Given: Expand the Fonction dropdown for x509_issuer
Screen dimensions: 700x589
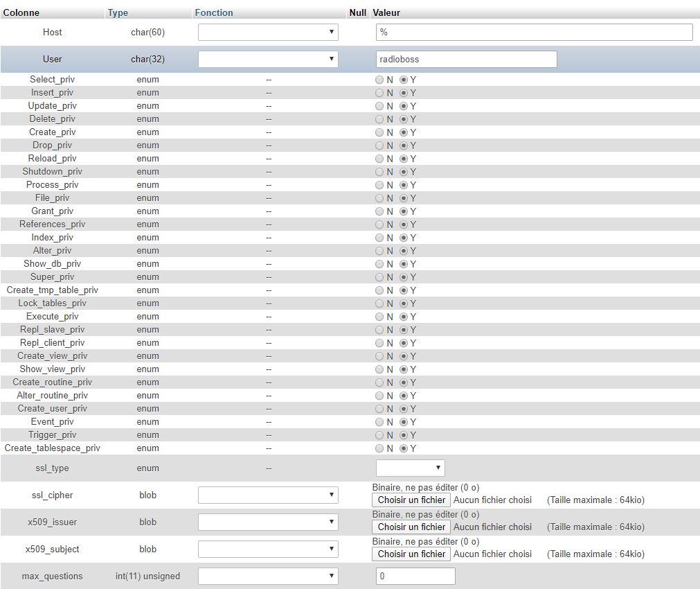Looking at the screenshot, I should (268, 522).
